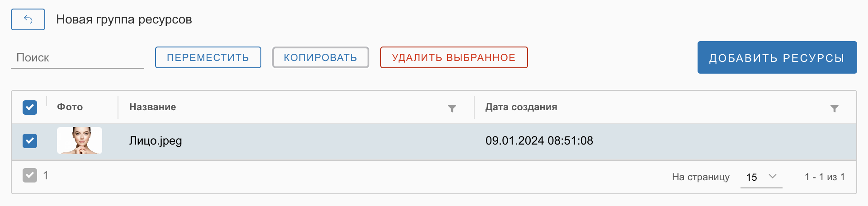The width and height of the screenshot is (868, 206).
Task: Open the filter for the Дата создания column
Action: pyautogui.click(x=834, y=108)
